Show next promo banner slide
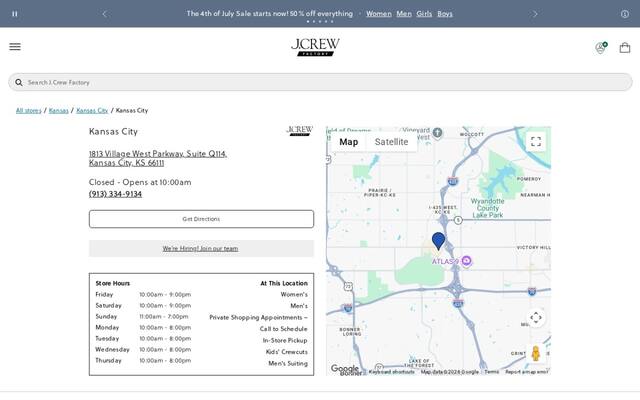 pos(535,14)
